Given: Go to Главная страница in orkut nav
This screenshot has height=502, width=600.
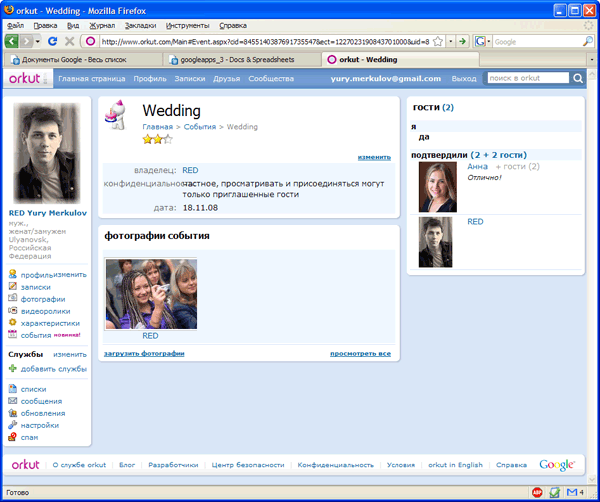Looking at the screenshot, I should click(91, 78).
